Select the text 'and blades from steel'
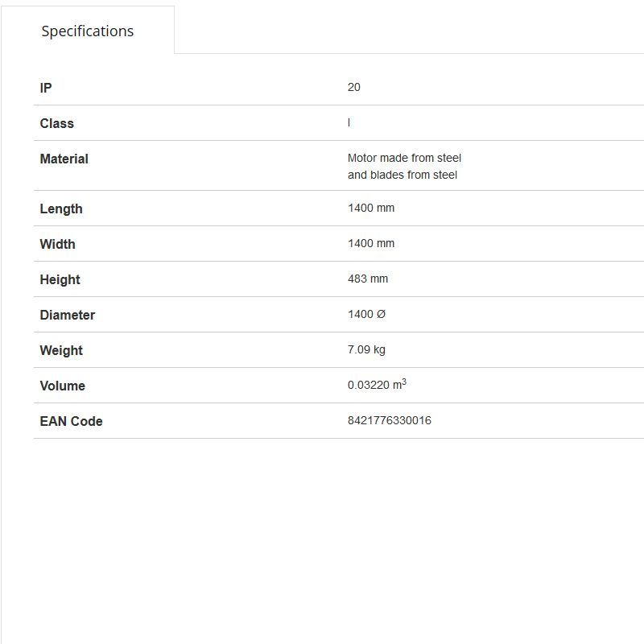This screenshot has height=644, width=644. tap(402, 175)
